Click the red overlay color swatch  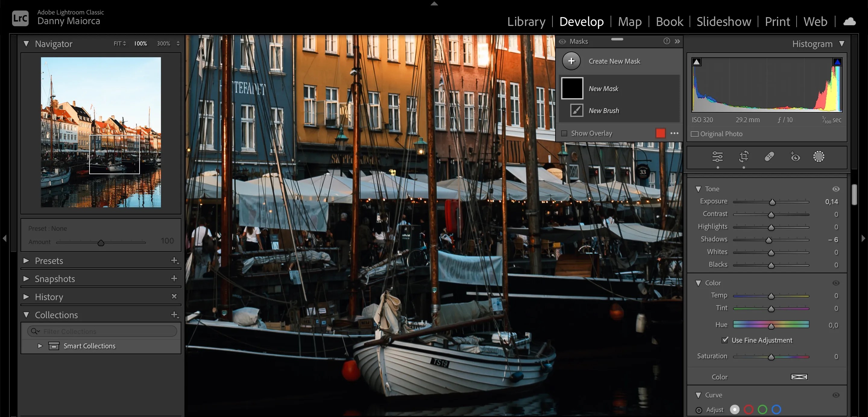(660, 133)
